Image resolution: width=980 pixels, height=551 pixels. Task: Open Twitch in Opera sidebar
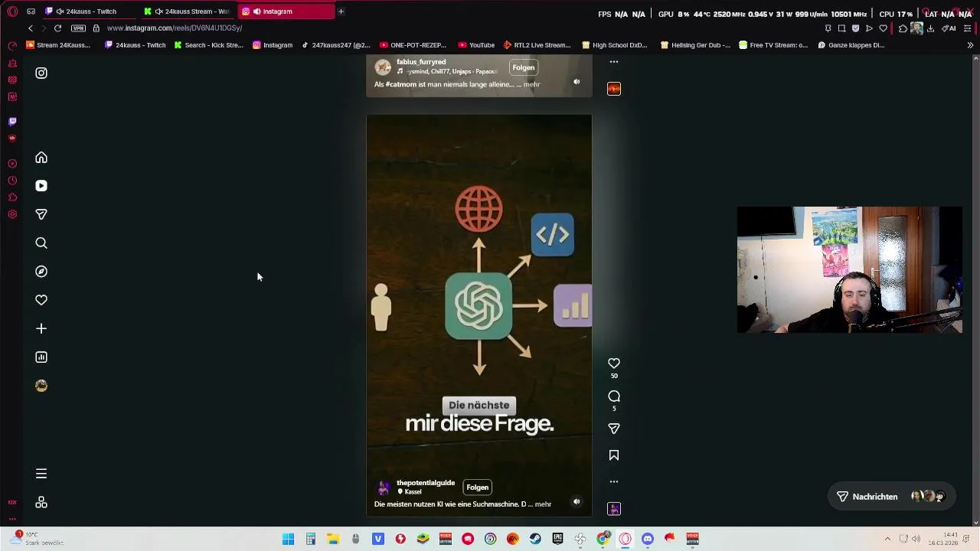click(12, 121)
